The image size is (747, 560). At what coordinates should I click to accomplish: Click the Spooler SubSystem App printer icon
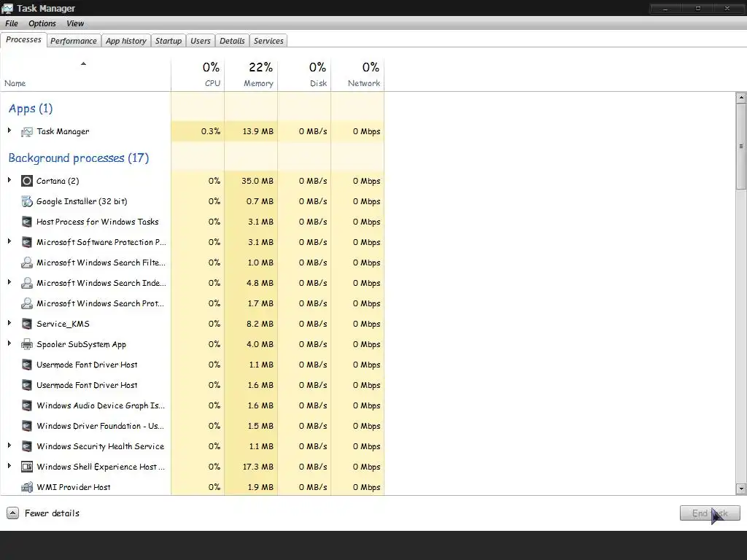[x=27, y=344]
